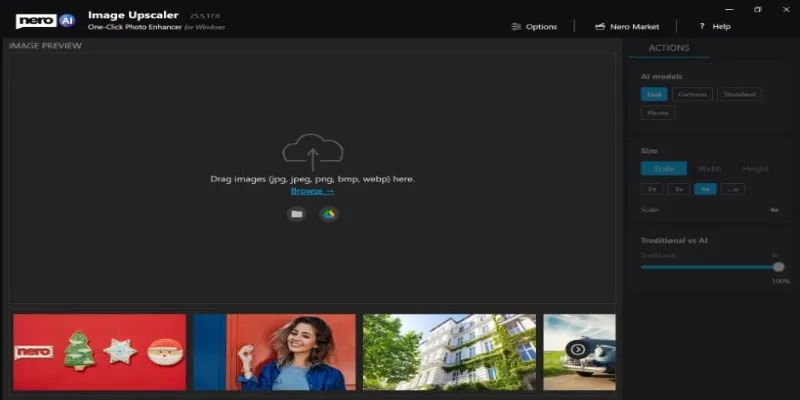Click the 'Drag images' instruction text
Image resolution: width=800 pixels, height=400 pixels.
pyautogui.click(x=312, y=179)
